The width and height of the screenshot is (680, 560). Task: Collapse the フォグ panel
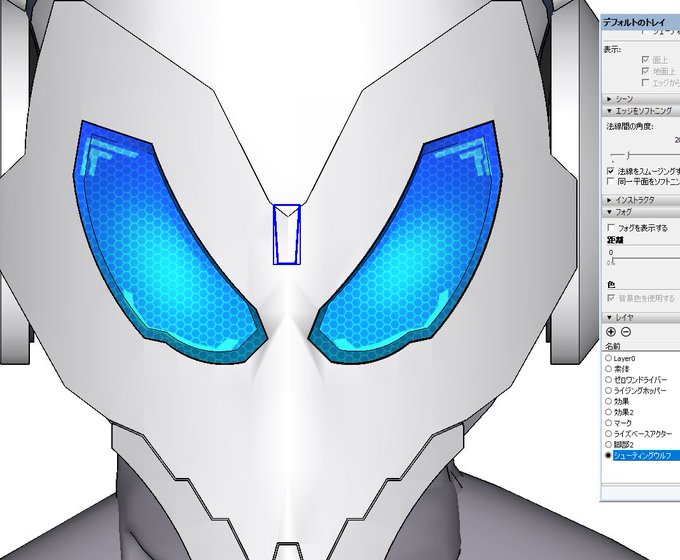(641, 212)
